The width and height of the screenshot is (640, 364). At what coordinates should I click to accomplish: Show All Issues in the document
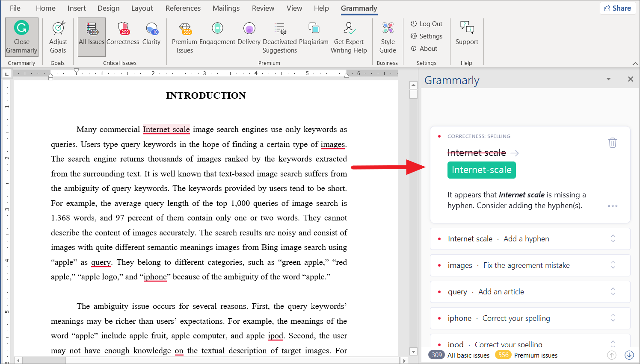[91, 37]
